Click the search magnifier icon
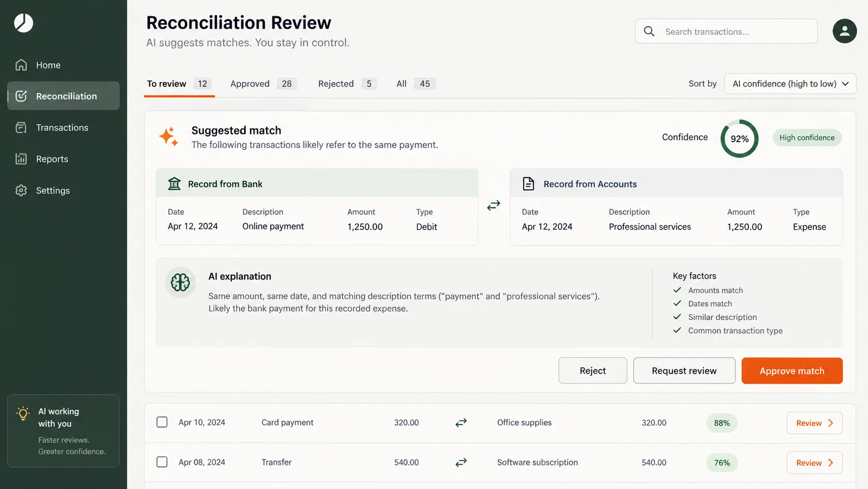This screenshot has width=868, height=489. tap(649, 31)
